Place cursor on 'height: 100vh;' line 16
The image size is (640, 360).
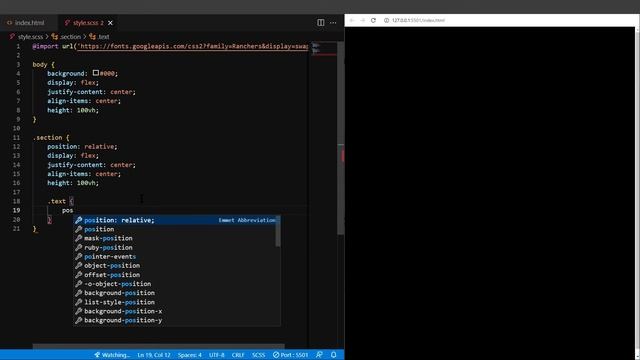(x=73, y=183)
